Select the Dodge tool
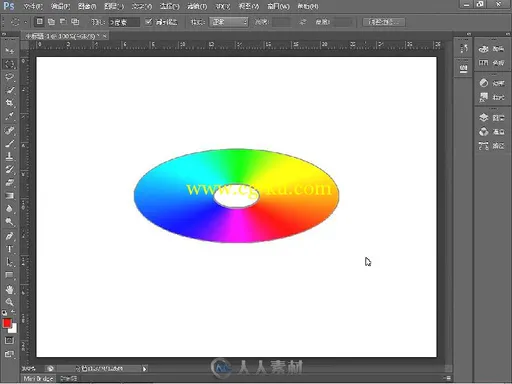 point(9,222)
